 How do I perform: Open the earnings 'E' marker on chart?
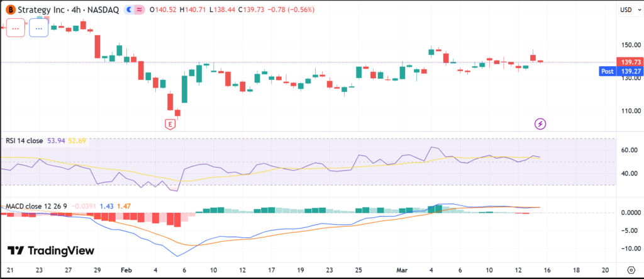click(x=170, y=124)
